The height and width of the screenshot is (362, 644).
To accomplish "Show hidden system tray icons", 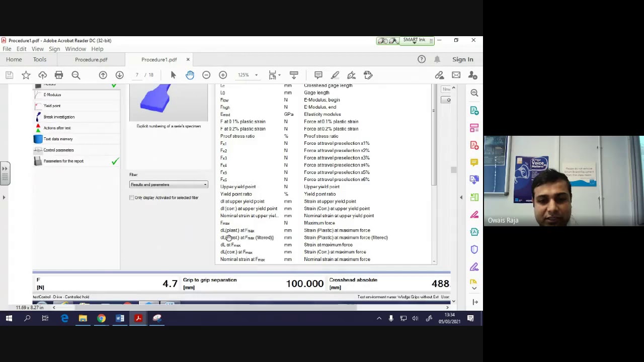I will (379, 318).
